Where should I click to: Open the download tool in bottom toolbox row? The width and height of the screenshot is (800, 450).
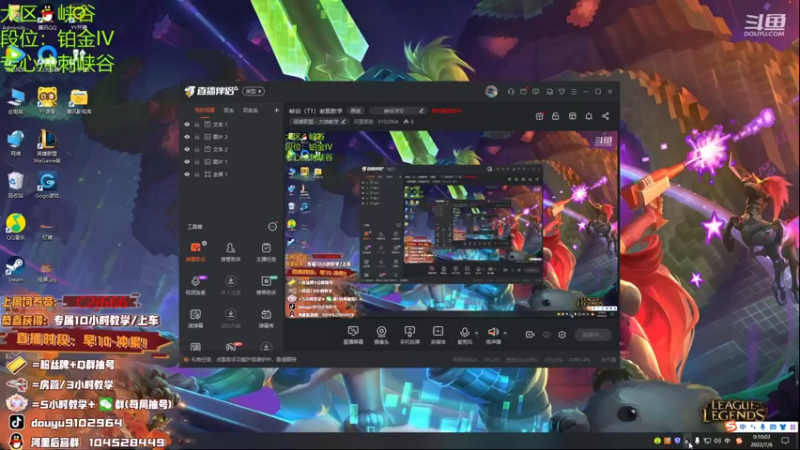pyautogui.click(x=266, y=347)
